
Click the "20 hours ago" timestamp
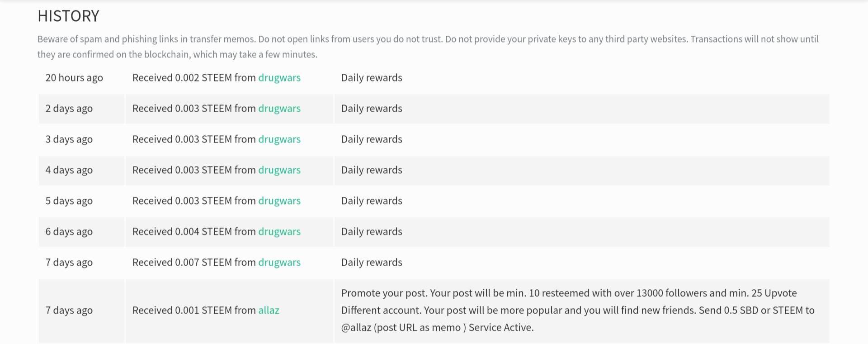74,78
